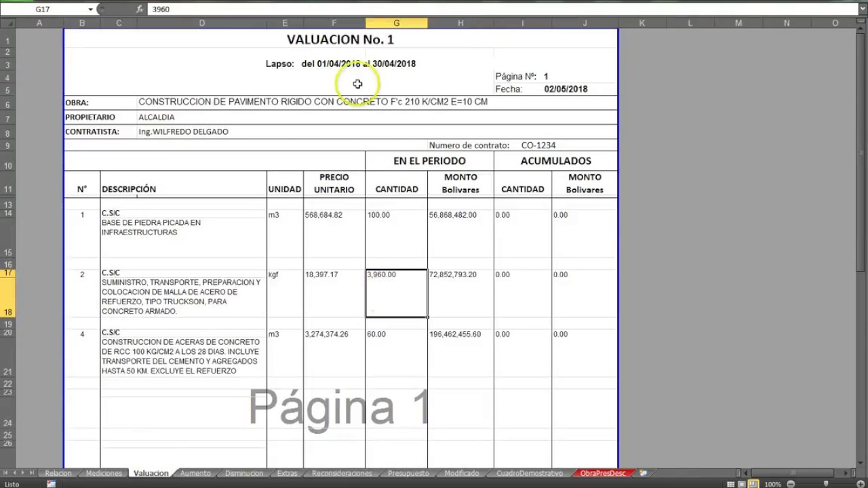The width and height of the screenshot is (868, 488).
Task: Switch to the Relacion sheet tab
Action: [x=58, y=473]
